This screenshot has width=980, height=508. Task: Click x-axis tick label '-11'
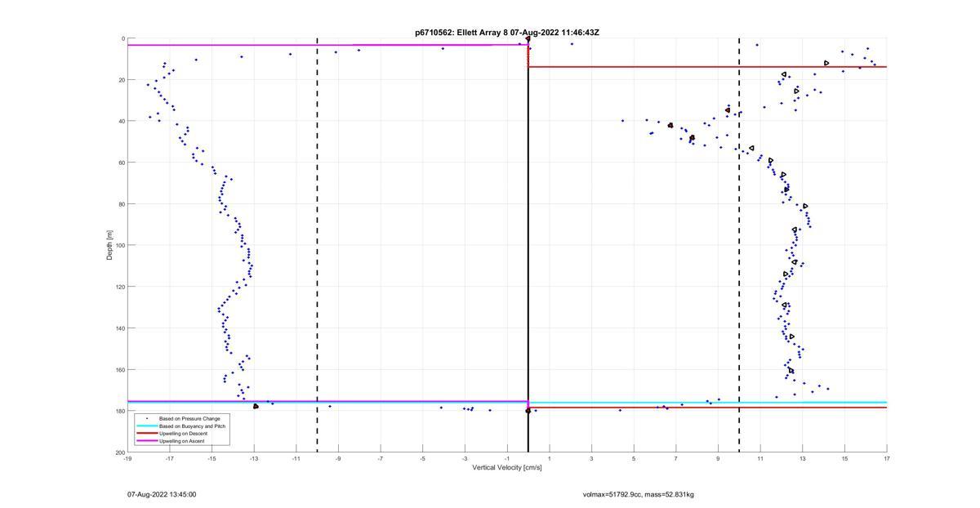coord(296,458)
